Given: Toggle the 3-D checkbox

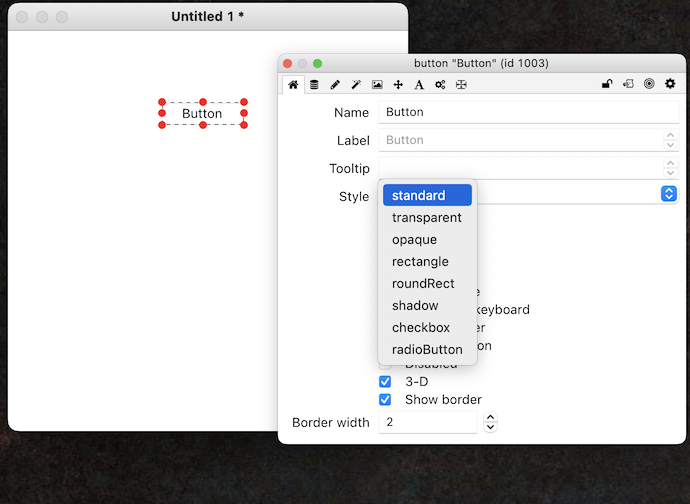Looking at the screenshot, I should tap(385, 382).
